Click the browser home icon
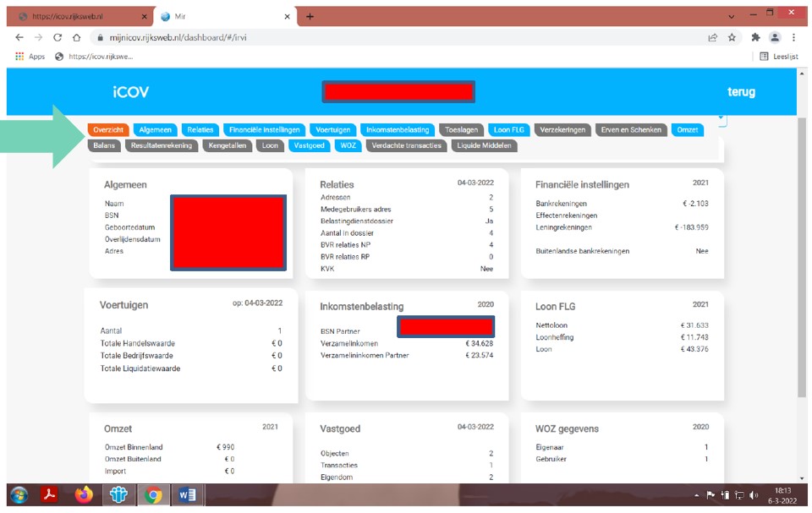The image size is (812, 513). pyautogui.click(x=76, y=38)
